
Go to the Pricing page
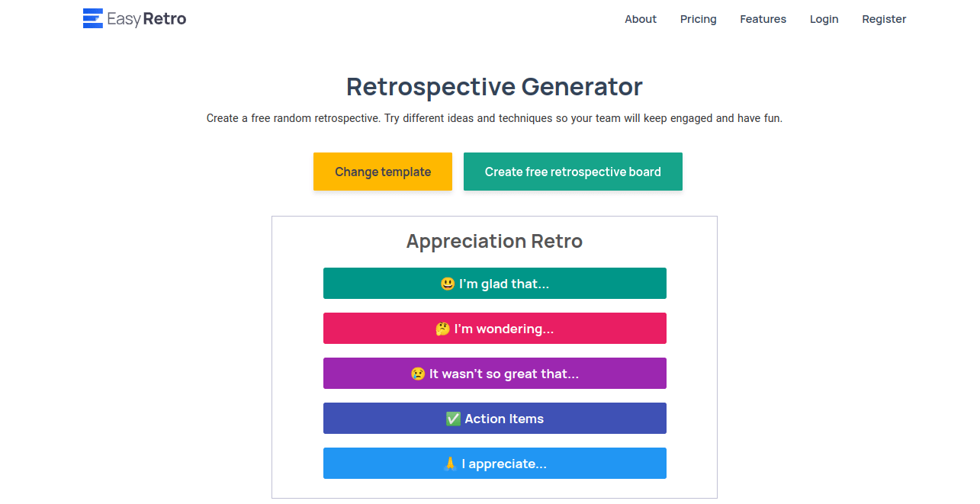pos(698,19)
